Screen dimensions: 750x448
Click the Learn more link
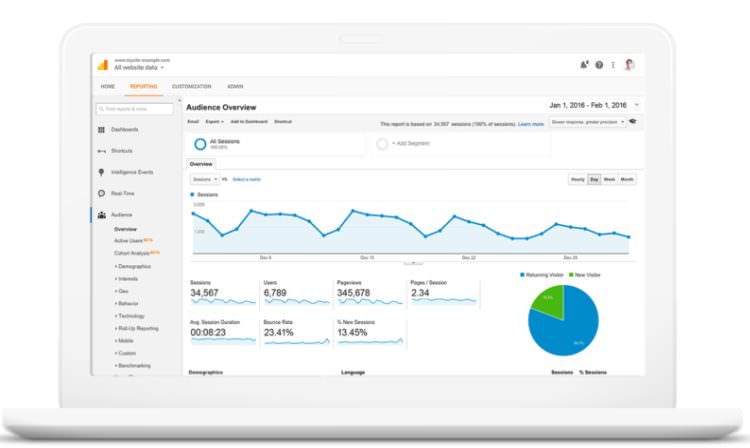pyautogui.click(x=531, y=124)
